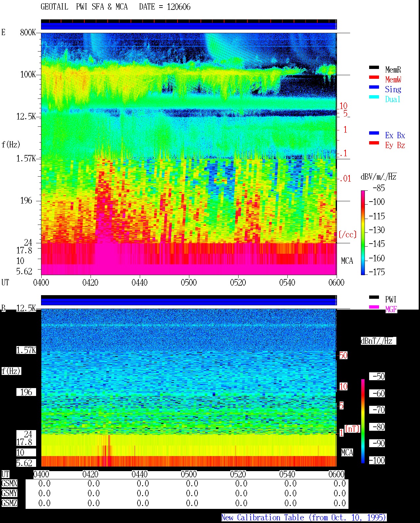The width and height of the screenshot is (420, 523).
Task: Click the 5.62 label on the E panel
Action: point(24,271)
